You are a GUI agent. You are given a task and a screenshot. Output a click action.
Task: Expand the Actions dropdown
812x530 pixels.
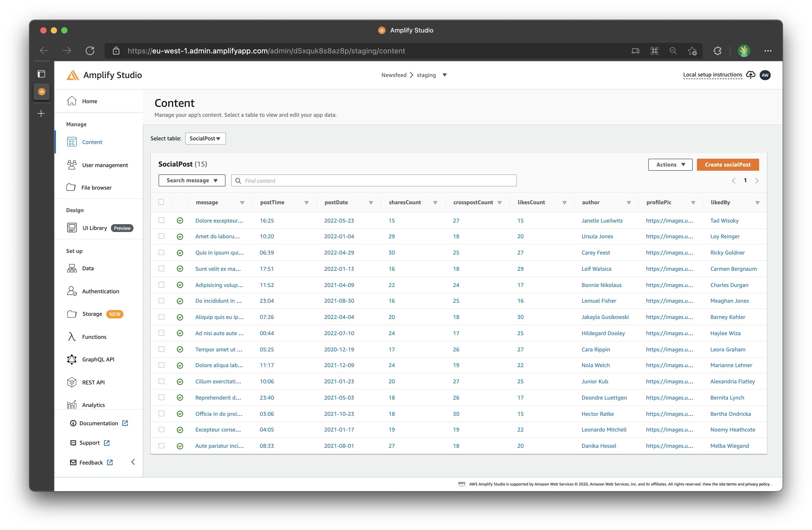coord(670,165)
